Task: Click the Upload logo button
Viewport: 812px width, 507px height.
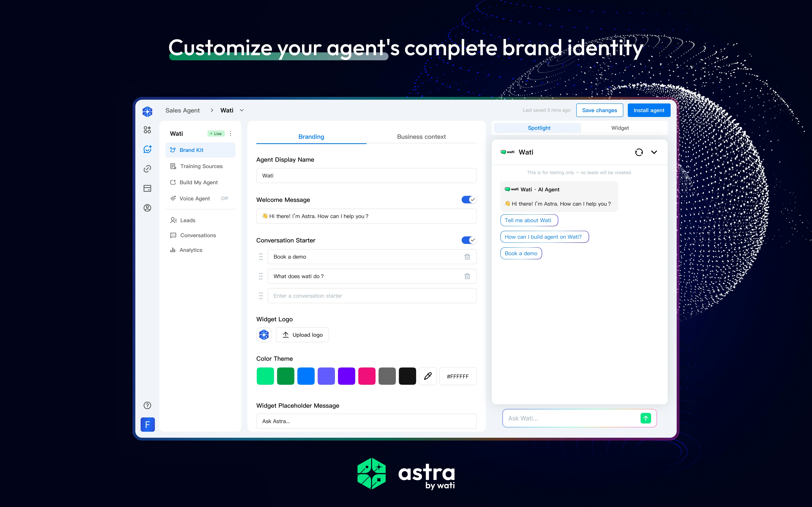Action: [302, 335]
